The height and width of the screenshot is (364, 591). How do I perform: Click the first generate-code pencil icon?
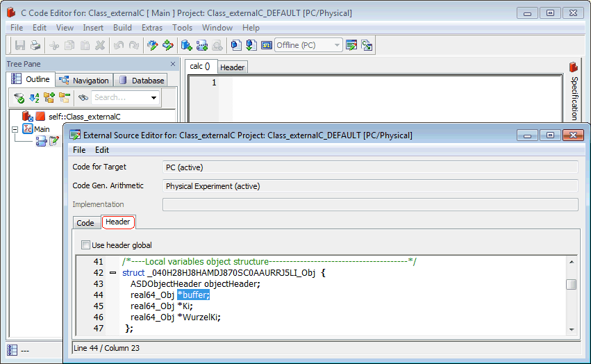pyautogui.click(x=152, y=45)
